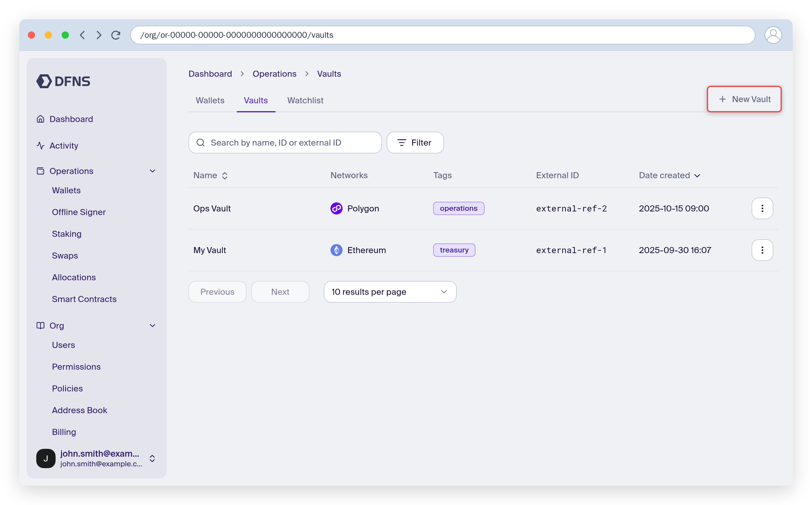Collapse the Operations sidebar section
The height and width of the screenshot is (505, 812).
153,171
